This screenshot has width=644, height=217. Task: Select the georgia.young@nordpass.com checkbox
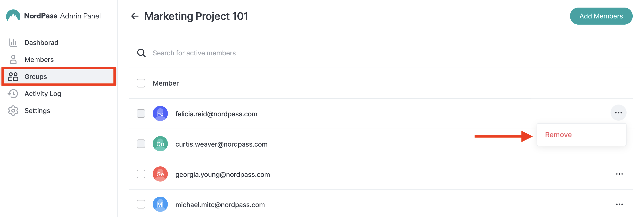tap(141, 174)
